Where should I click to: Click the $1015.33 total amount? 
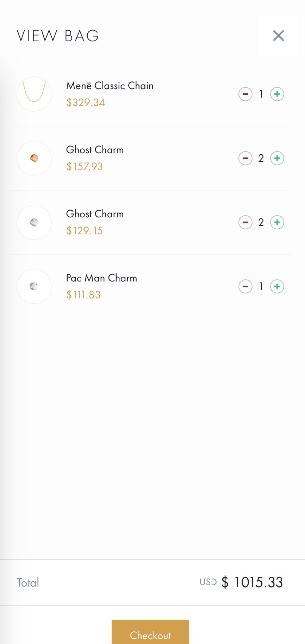258,582
